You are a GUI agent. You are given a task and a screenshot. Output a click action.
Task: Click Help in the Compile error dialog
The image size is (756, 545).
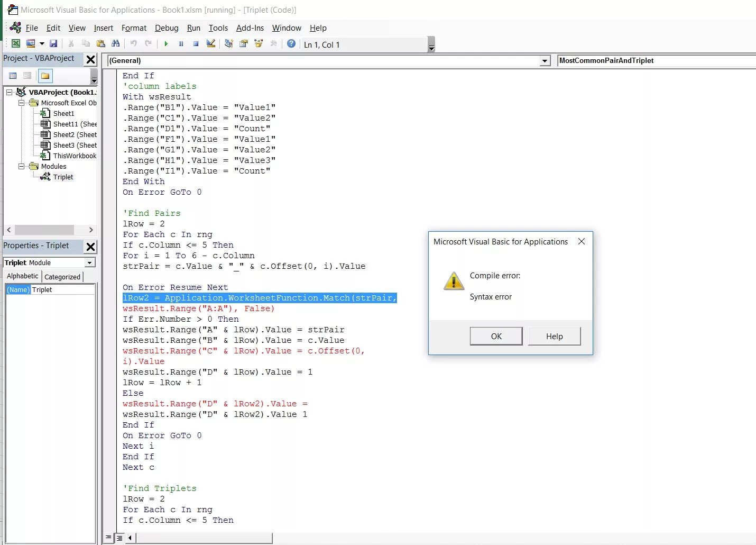point(554,336)
